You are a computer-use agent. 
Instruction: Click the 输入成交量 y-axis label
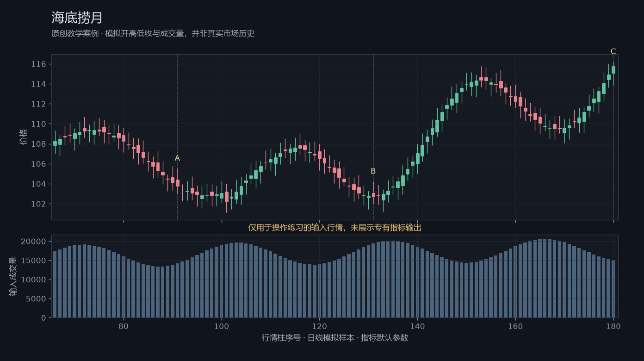point(13,276)
